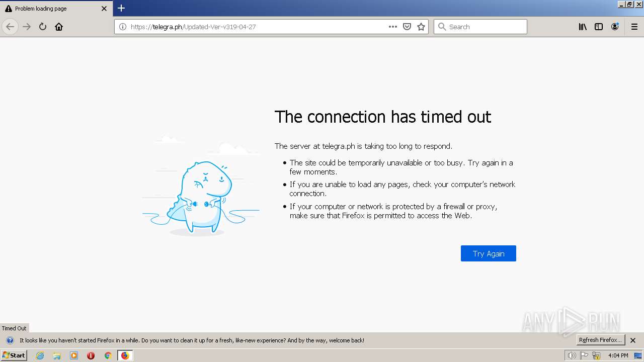Dismiss the Firefox notification bar
The height and width of the screenshot is (362, 644).
[x=633, y=340]
